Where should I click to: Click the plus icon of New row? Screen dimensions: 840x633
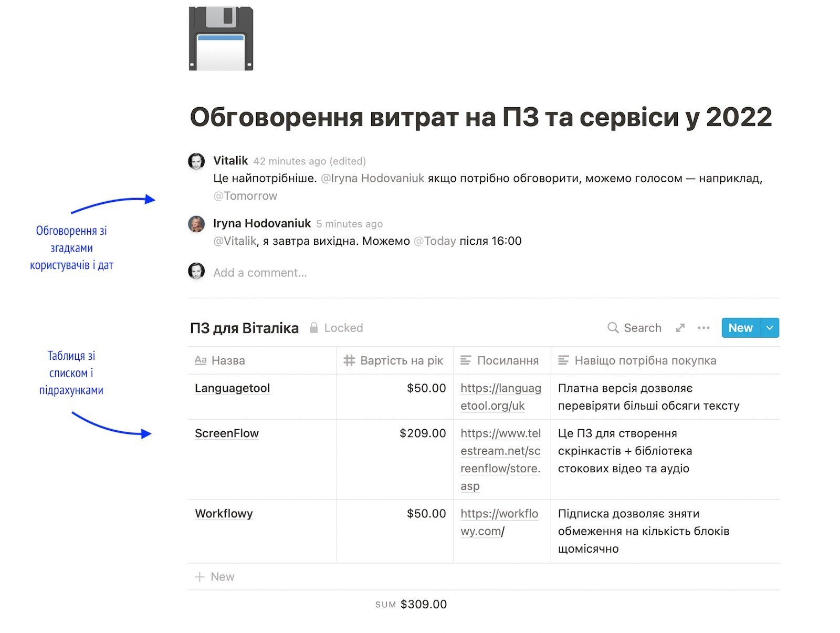tap(199, 577)
